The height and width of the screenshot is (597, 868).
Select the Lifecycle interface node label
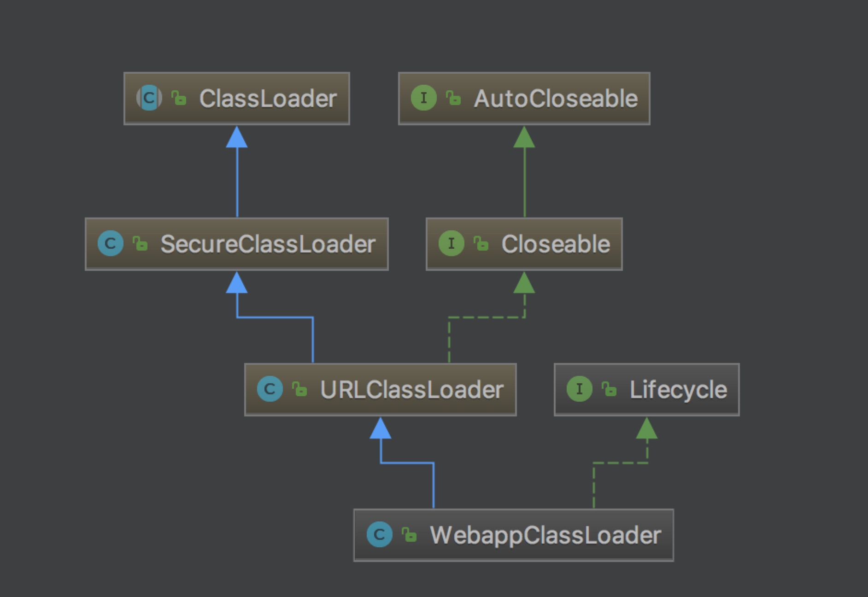tap(678, 390)
